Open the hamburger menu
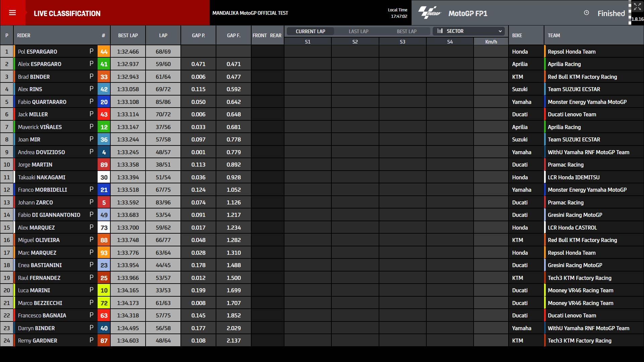The width and height of the screenshot is (644, 362). pyautogui.click(x=12, y=13)
